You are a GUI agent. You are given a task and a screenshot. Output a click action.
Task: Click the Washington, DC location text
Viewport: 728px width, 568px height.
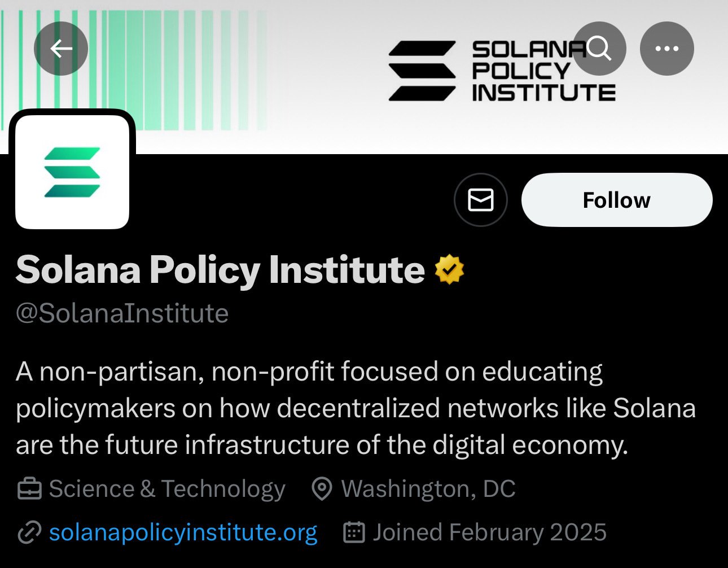pyautogui.click(x=428, y=489)
